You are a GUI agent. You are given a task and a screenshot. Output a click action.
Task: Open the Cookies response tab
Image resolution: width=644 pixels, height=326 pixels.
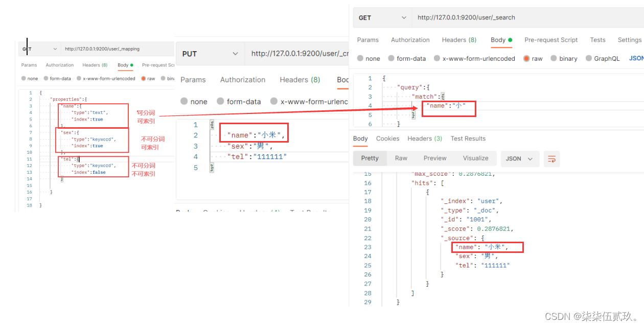[387, 138]
